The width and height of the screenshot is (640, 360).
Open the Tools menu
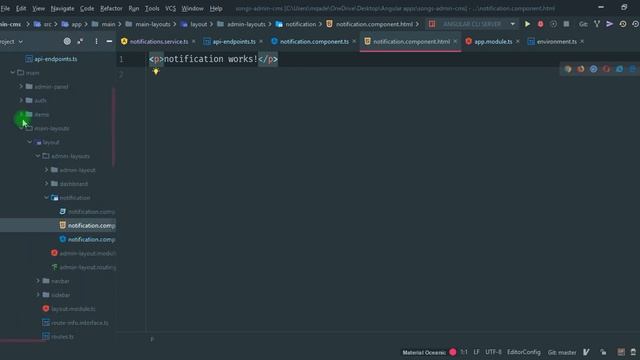click(x=152, y=8)
